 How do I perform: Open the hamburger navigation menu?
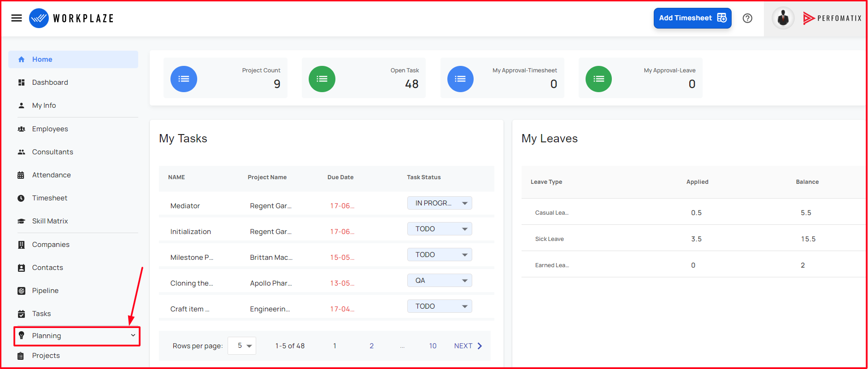(17, 18)
